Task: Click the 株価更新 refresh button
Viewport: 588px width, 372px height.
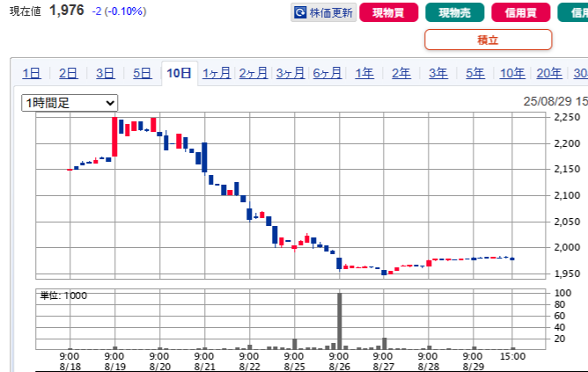Action: coord(324,12)
